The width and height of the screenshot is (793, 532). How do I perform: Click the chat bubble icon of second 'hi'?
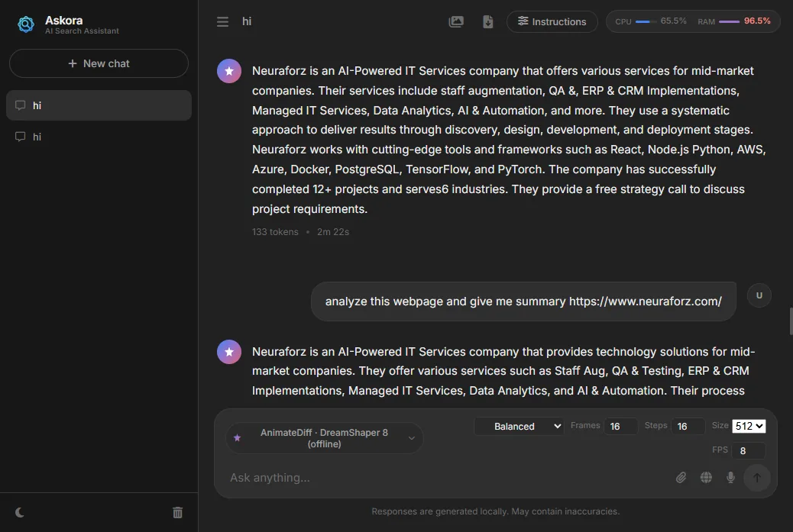20,137
